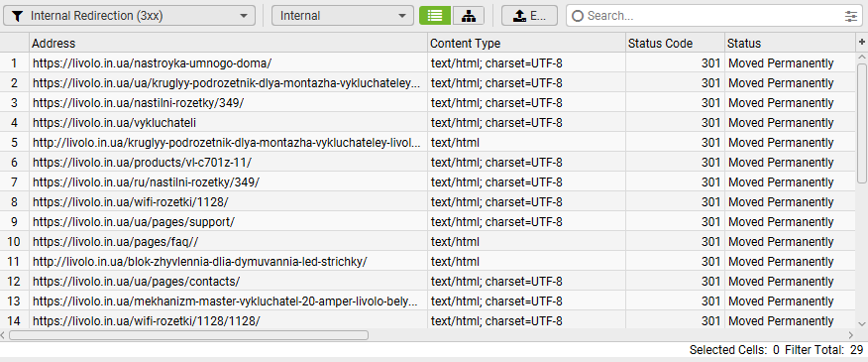Screen dimensions: 868x362
Task: Sort by the Content Type column header
Action: point(526,43)
